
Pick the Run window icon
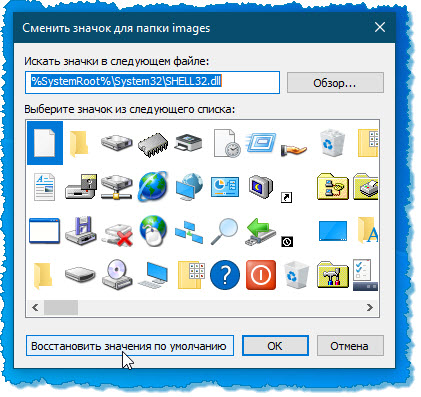[x=261, y=143]
